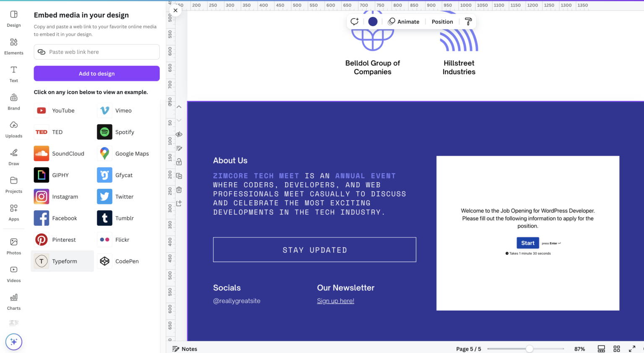Delete the page with the trash icon
644x353 pixels.
(179, 190)
